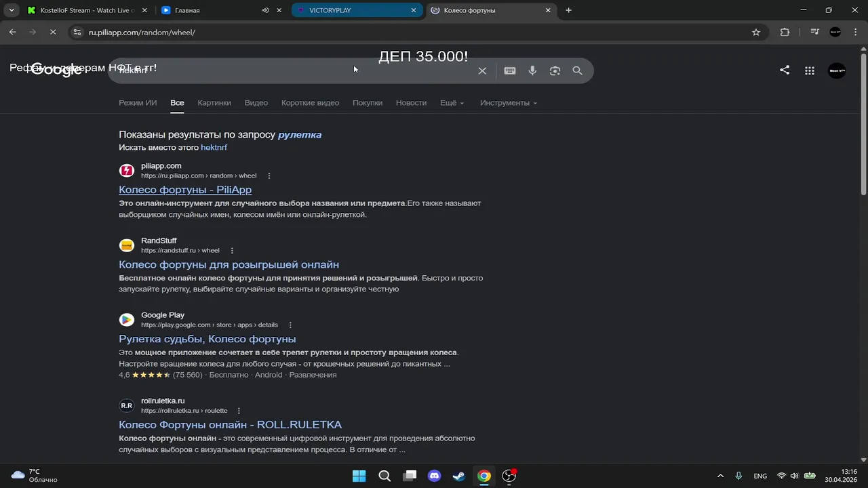Select the Новости results tab

(411, 103)
